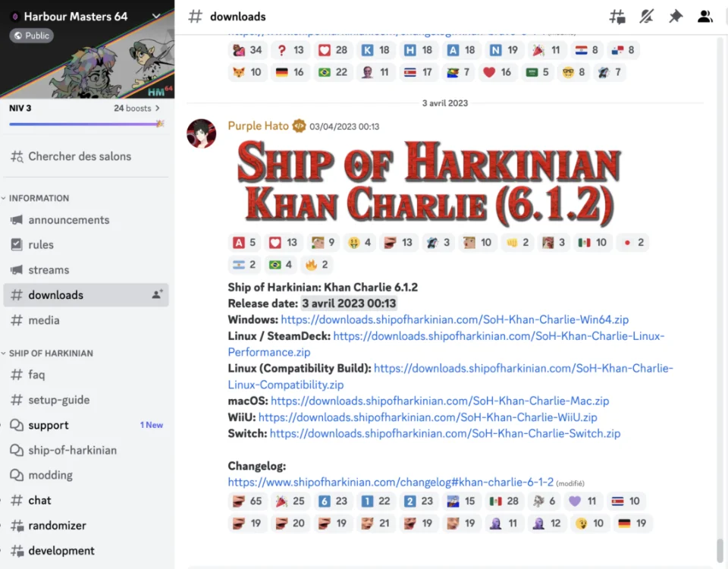Toggle the H letter reaction with 18
Image resolution: width=728 pixels, height=569 pixels.
point(419,50)
